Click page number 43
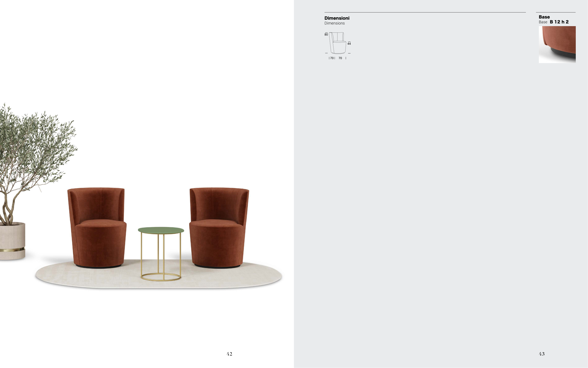The image size is (588, 368). point(542,354)
